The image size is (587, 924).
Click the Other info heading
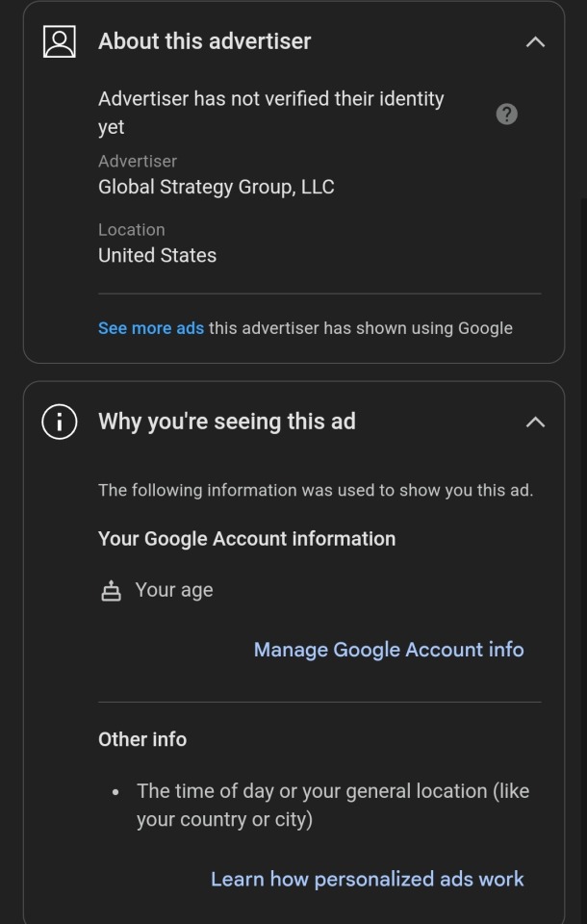click(x=142, y=739)
